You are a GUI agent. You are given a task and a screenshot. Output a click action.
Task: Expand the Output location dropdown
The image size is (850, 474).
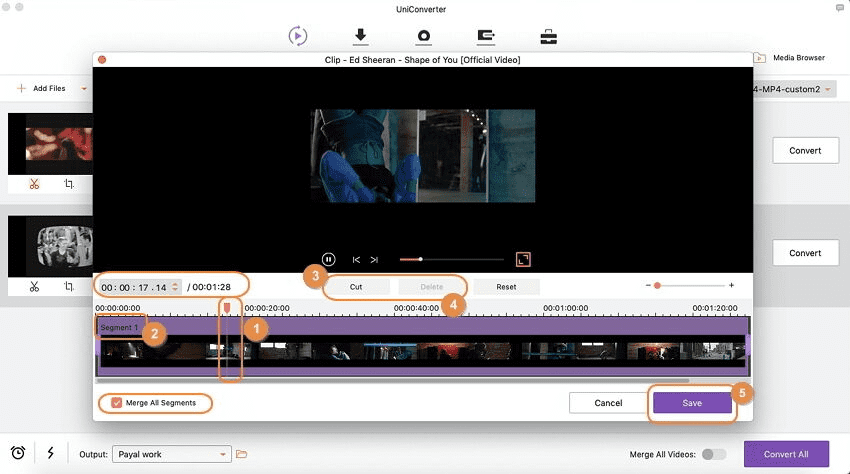[223, 454]
